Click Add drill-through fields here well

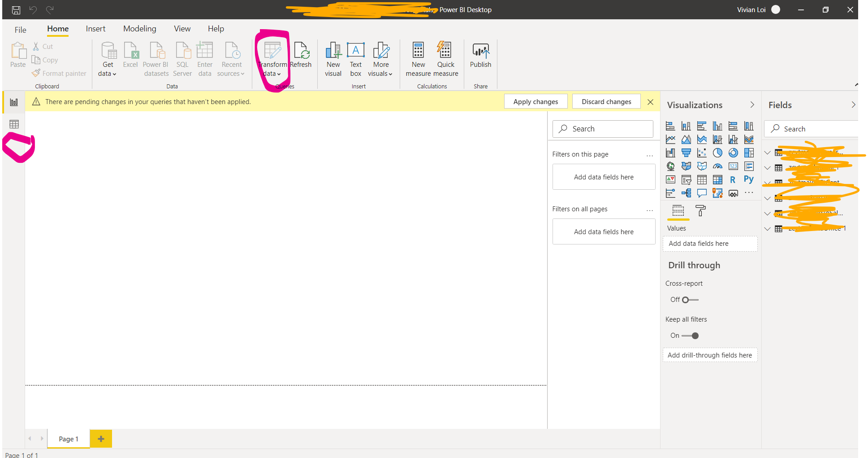710,355
